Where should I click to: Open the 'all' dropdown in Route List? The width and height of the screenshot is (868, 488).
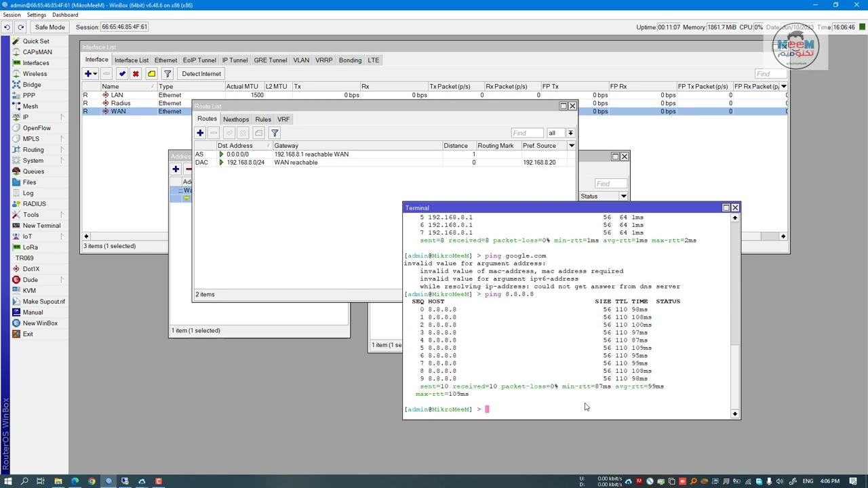pyautogui.click(x=560, y=133)
